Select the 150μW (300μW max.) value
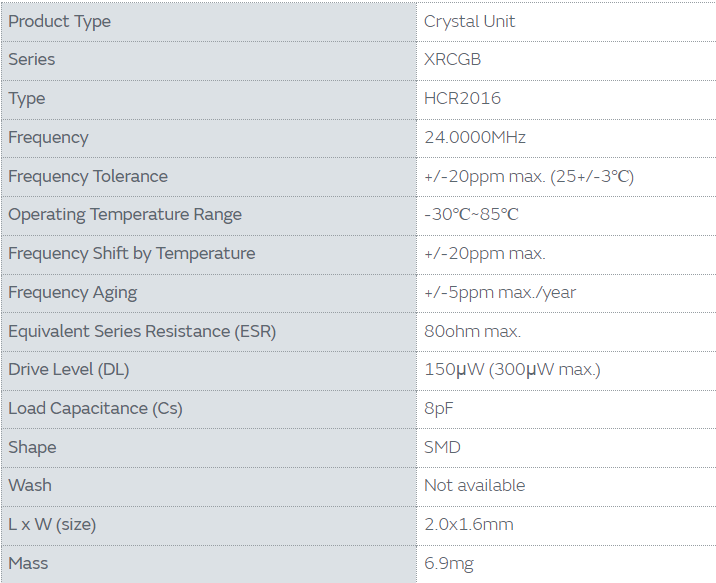The width and height of the screenshot is (716, 583). click(x=512, y=369)
